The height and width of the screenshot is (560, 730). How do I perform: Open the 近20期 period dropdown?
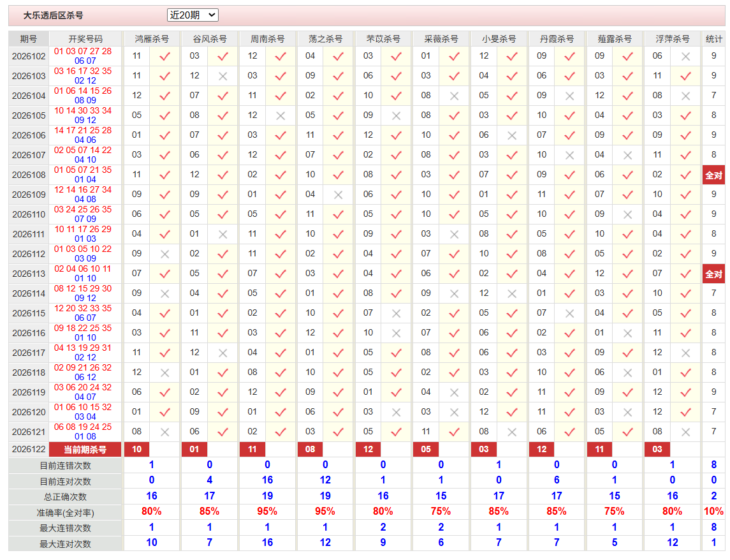point(193,15)
